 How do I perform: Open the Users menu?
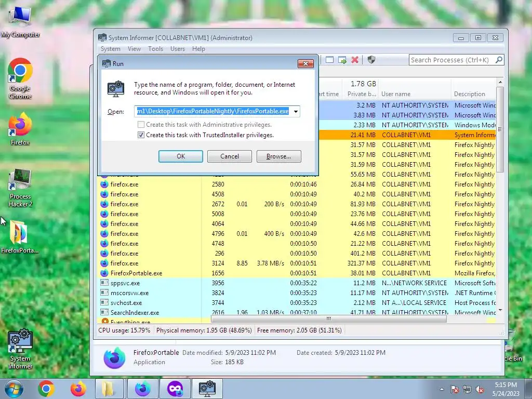[178, 49]
